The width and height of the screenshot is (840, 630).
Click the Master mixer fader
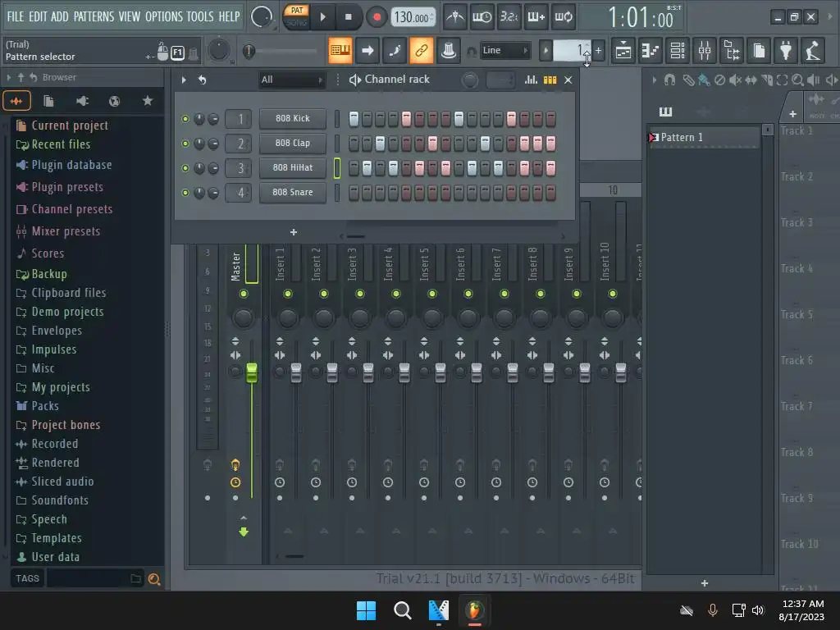click(251, 372)
